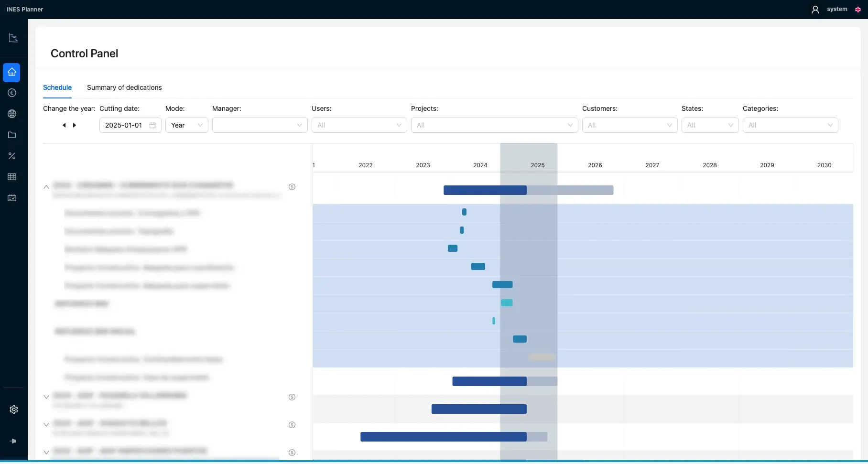This screenshot has height=464, width=868.
Task: Open the folder icon in sidebar
Action: [x=12, y=135]
